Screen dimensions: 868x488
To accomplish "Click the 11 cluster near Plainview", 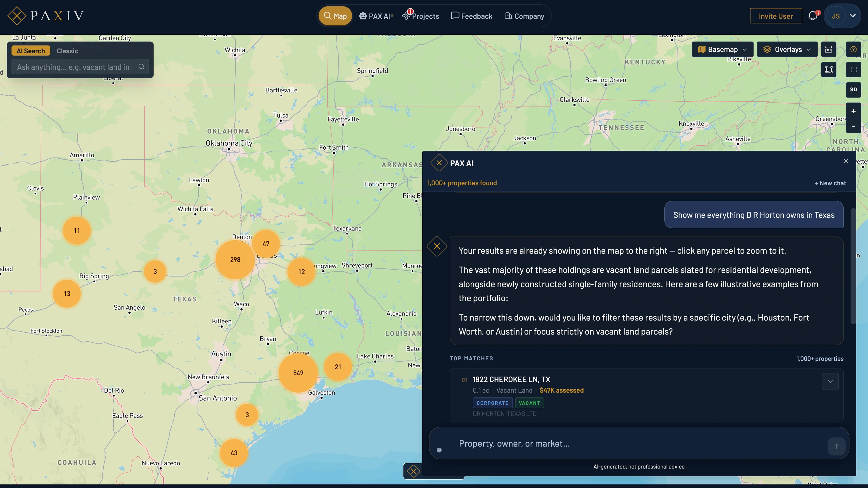I will [77, 231].
